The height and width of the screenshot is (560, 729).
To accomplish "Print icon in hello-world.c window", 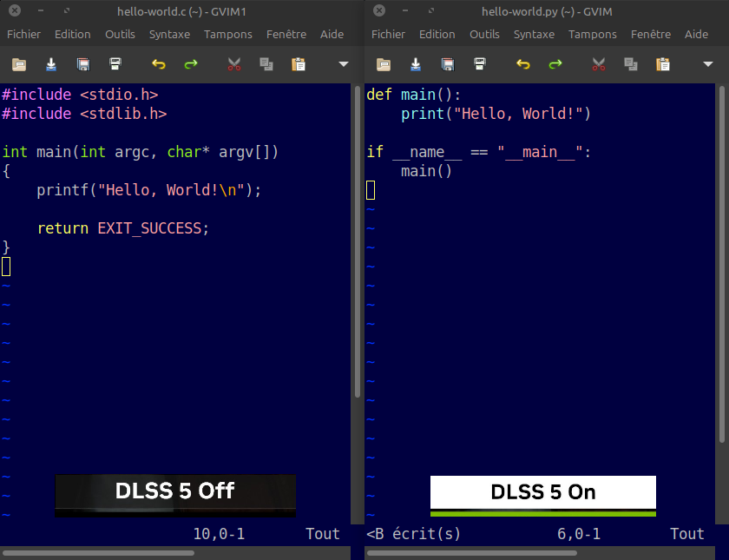I will point(115,63).
